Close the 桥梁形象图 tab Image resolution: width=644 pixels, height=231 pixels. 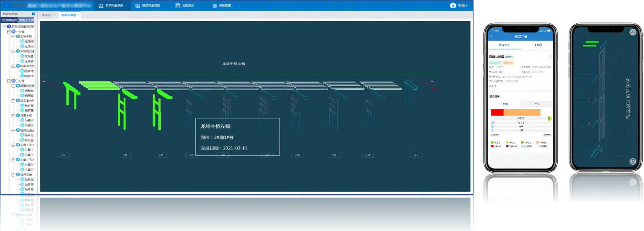(x=79, y=15)
